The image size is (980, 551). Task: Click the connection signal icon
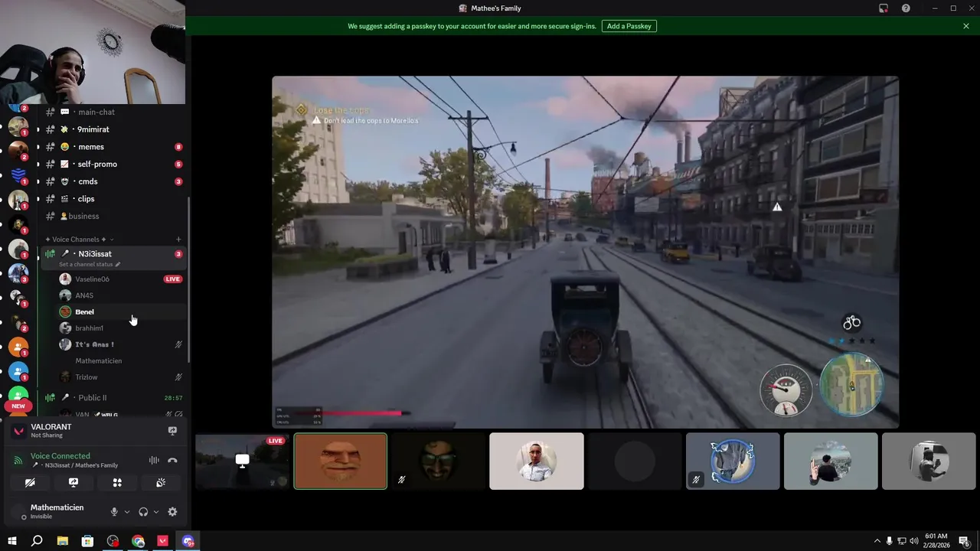pos(18,461)
